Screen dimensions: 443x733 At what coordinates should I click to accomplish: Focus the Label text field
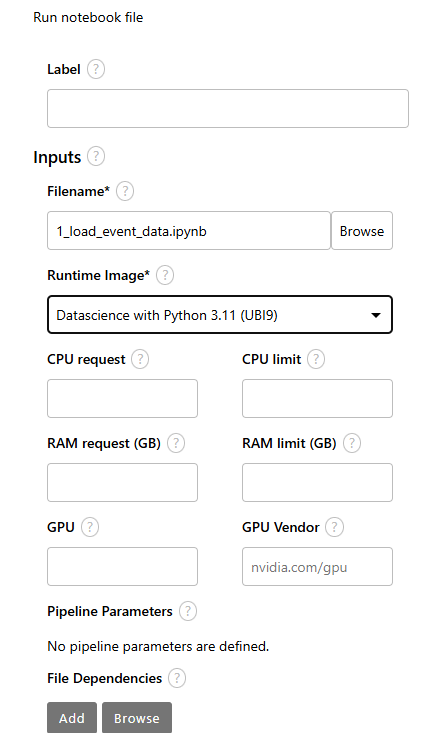pyautogui.click(x=228, y=108)
